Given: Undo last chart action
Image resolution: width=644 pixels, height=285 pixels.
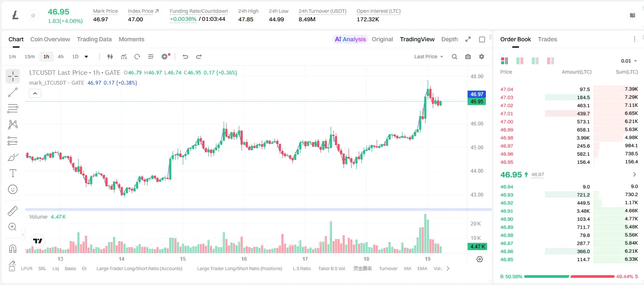Looking at the screenshot, I should [185, 57].
